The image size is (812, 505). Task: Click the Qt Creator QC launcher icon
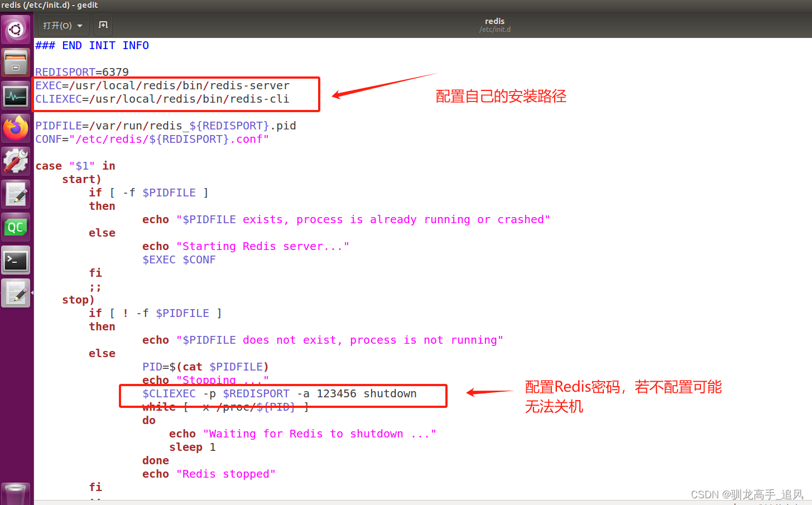tap(16, 227)
